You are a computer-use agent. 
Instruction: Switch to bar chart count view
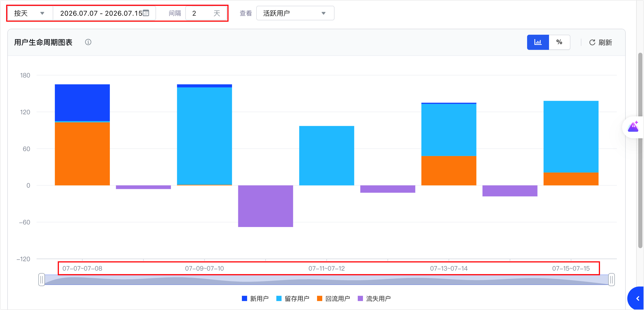point(538,42)
